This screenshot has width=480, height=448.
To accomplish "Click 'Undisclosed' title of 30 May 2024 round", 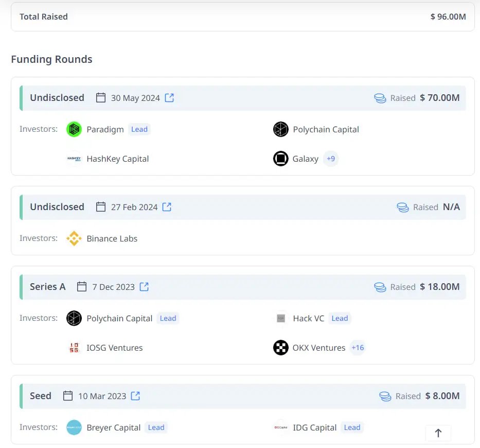I will (57, 98).
